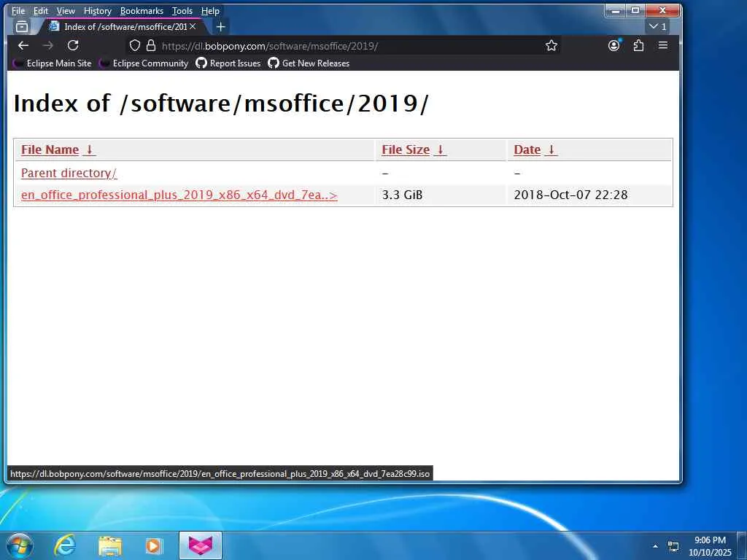Launch Internet Explorer from taskbar
This screenshot has width=747, height=560.
[x=65, y=545]
